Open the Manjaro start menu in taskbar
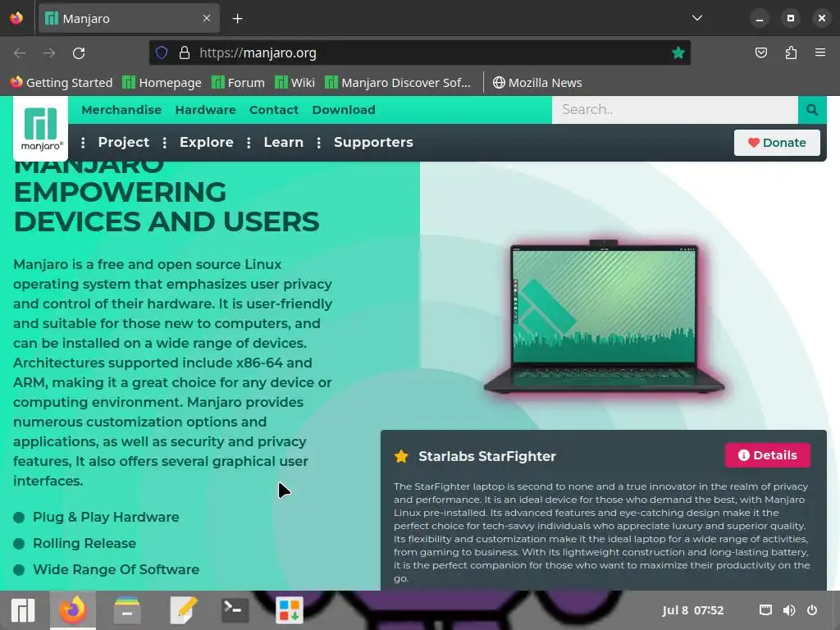Screen dimensions: 840x630 (x=23, y=610)
